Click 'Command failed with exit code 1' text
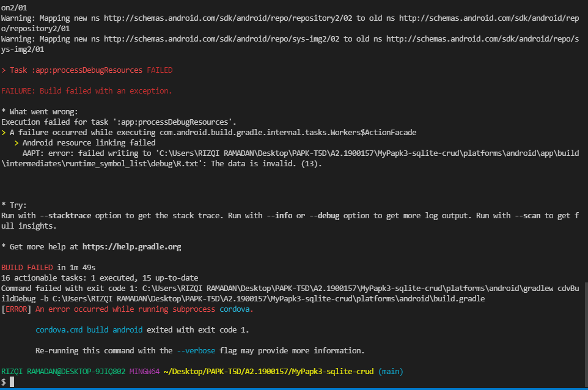The image size is (588, 390). (70, 289)
